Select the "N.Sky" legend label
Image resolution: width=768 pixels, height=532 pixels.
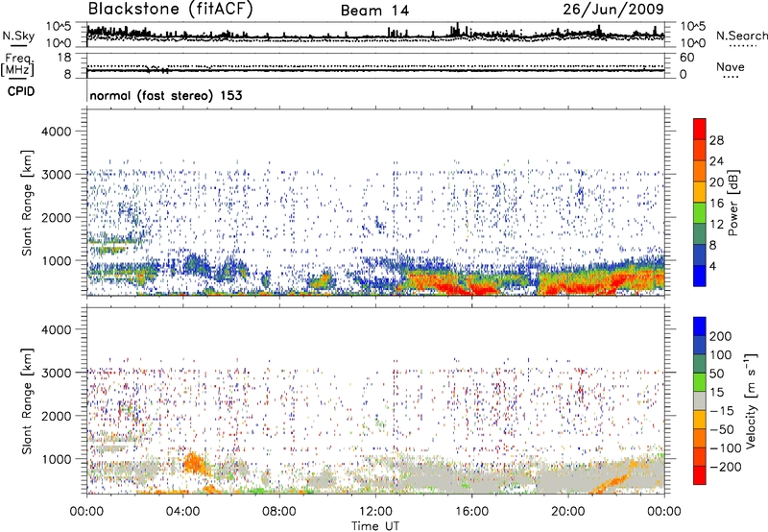18,36
